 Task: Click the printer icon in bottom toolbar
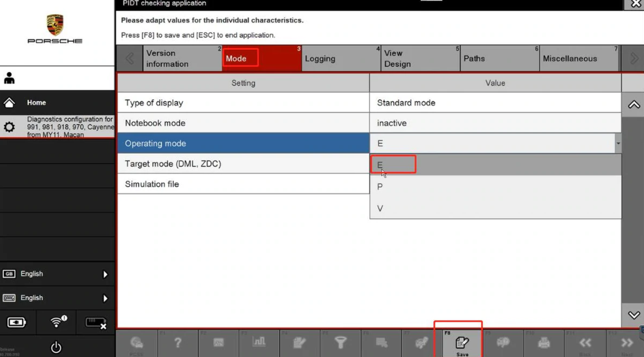point(544,342)
